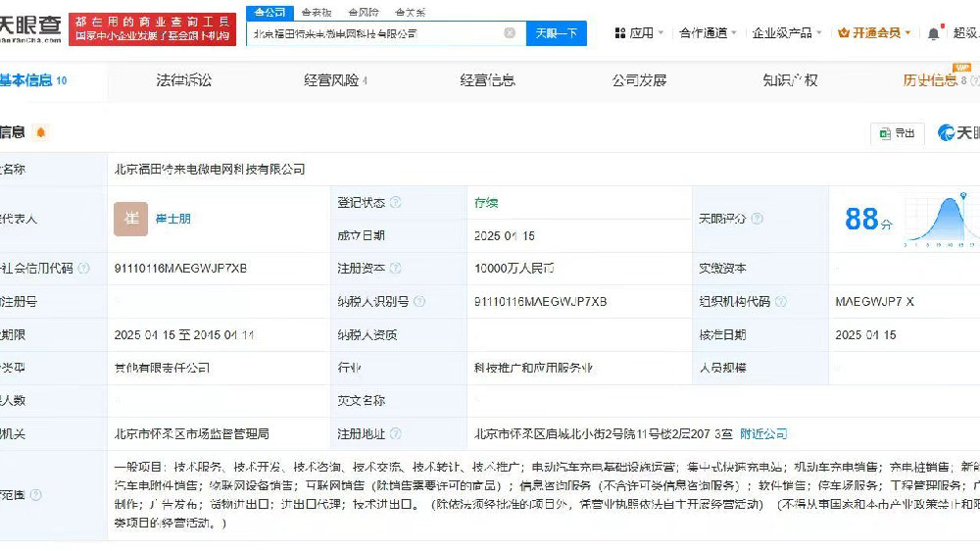The width and height of the screenshot is (980, 551).
Task: Click the help icon next to 经营范围
Action: coord(36,495)
